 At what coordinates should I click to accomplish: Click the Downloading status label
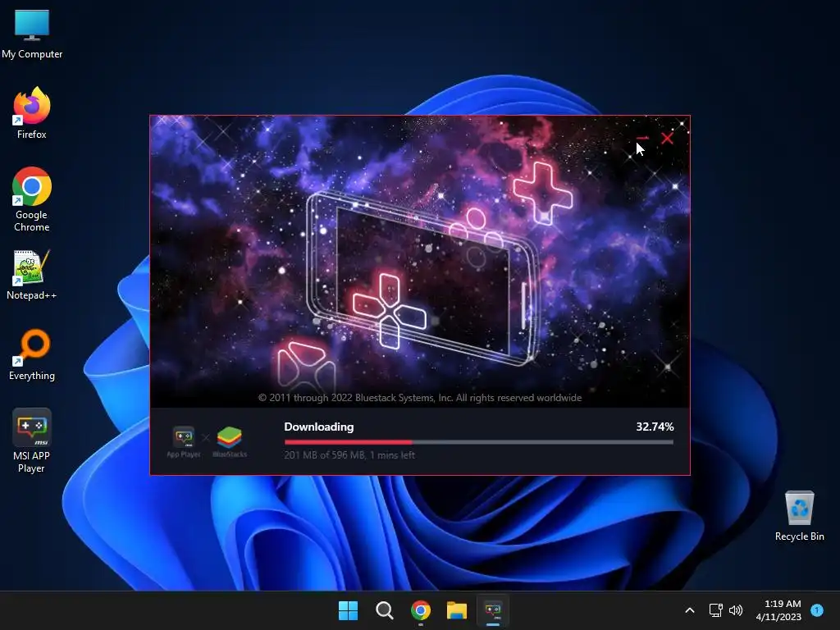click(319, 427)
